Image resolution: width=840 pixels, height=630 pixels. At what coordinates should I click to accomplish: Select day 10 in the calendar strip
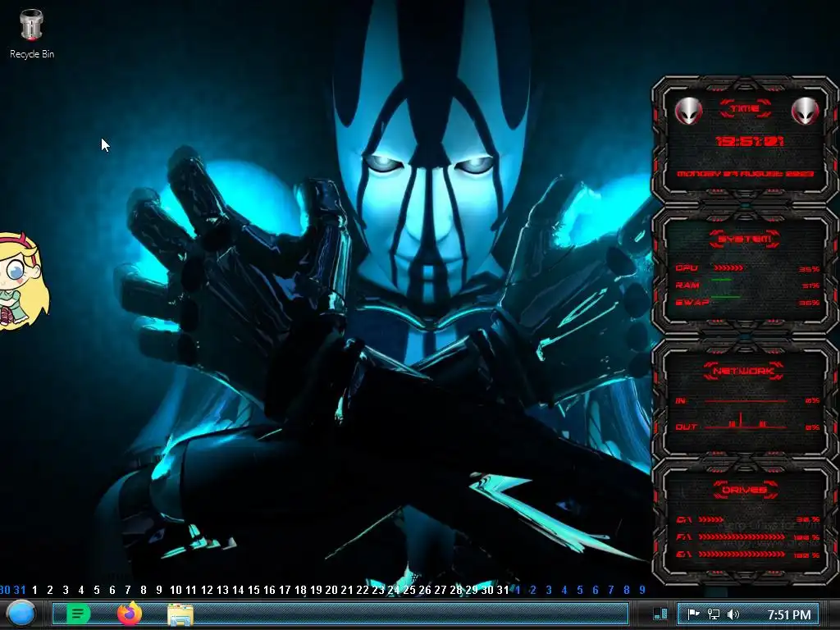[176, 590]
